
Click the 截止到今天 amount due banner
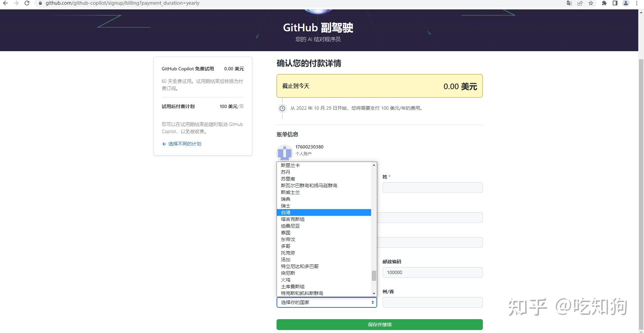tap(380, 86)
